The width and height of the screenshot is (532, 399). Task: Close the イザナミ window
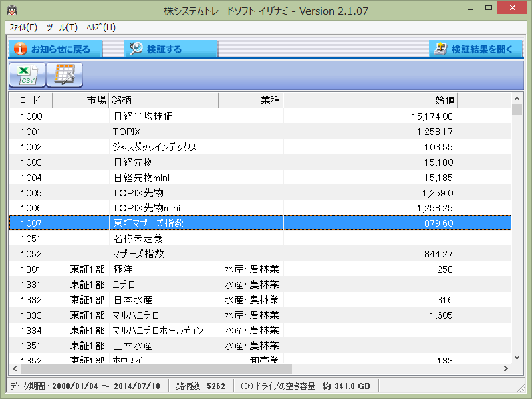point(512,8)
